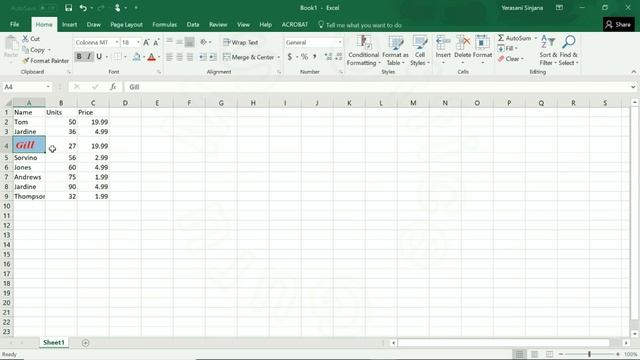Align text to the left
This screenshot has height=360, width=640.
(x=169, y=57)
